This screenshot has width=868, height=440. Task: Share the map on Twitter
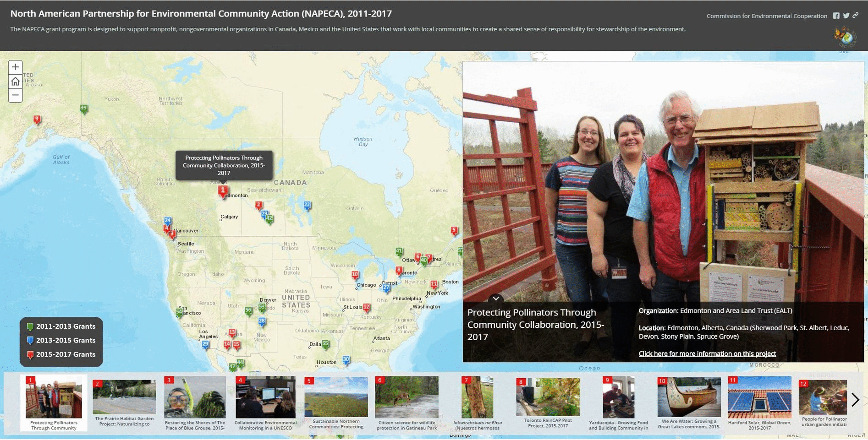pos(846,16)
